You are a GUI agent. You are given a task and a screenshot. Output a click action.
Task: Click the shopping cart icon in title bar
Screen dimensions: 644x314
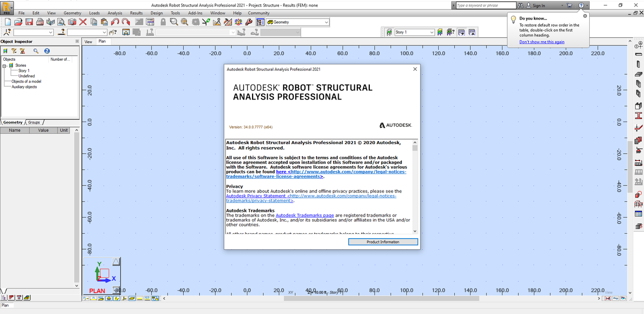click(569, 6)
